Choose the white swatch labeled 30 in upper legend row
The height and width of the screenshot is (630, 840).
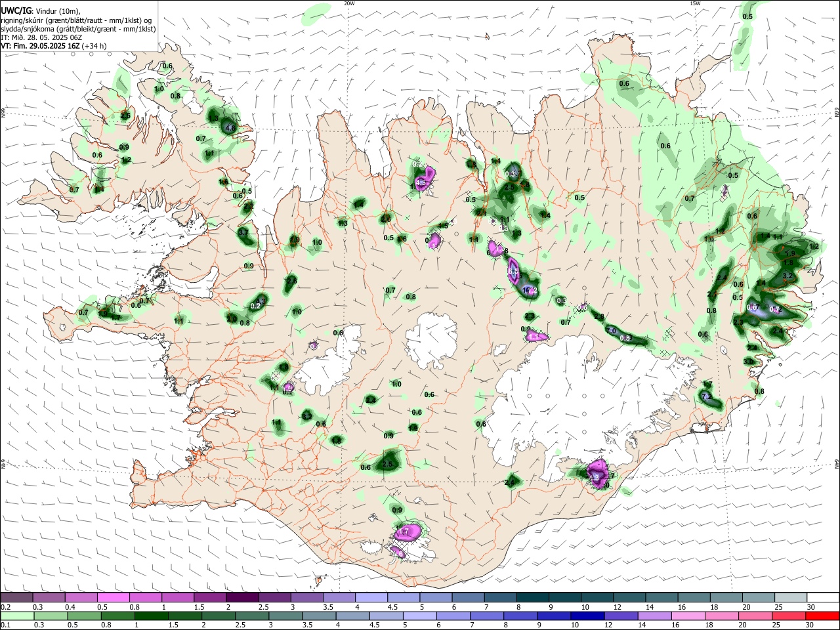coord(822,597)
